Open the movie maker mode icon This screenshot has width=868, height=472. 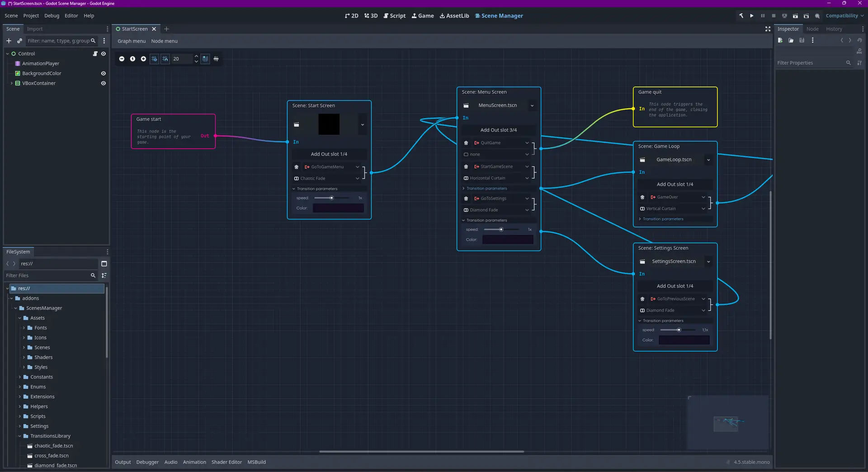point(817,15)
